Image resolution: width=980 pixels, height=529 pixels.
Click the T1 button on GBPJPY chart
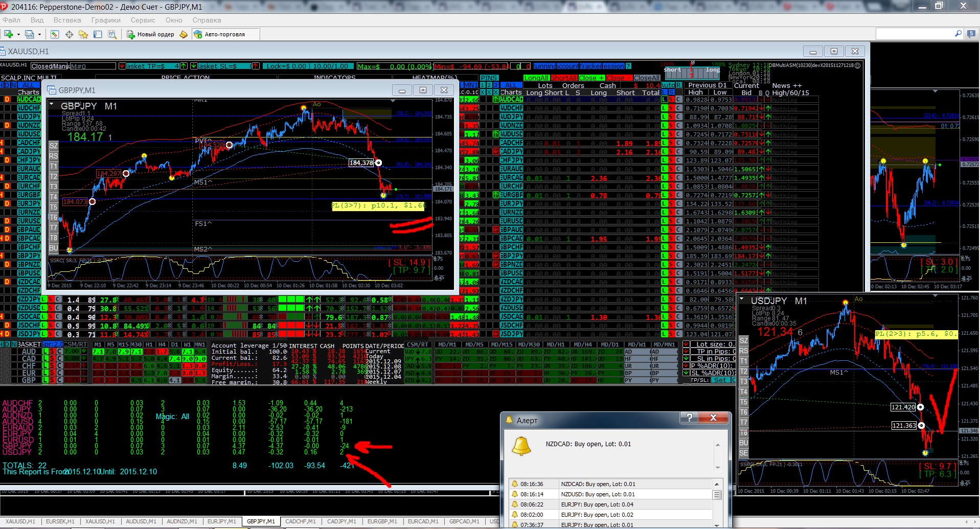[x=53, y=166]
